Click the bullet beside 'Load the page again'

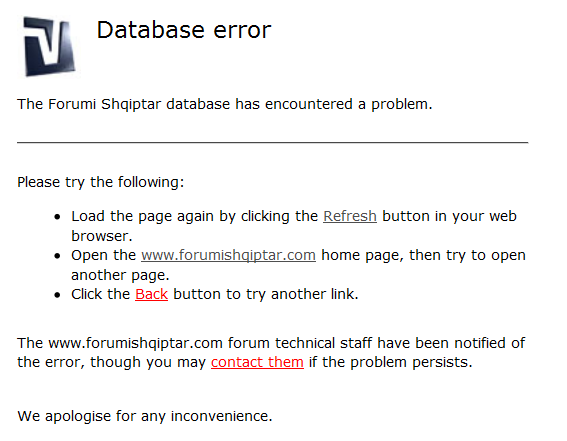pyautogui.click(x=57, y=217)
